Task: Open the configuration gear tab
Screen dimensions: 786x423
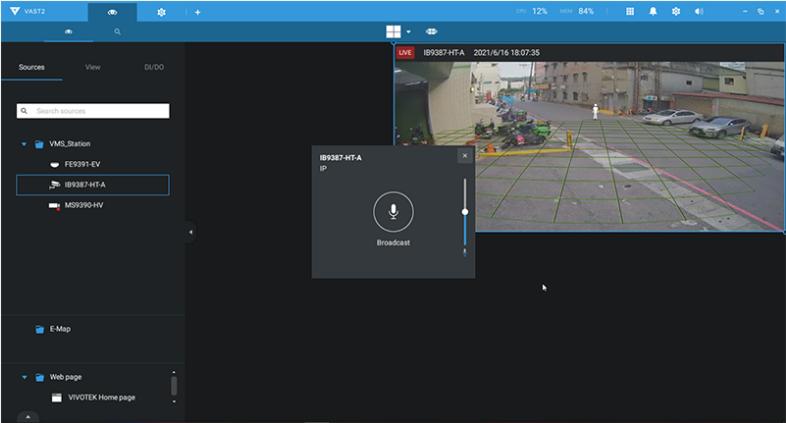Action: click(161, 12)
